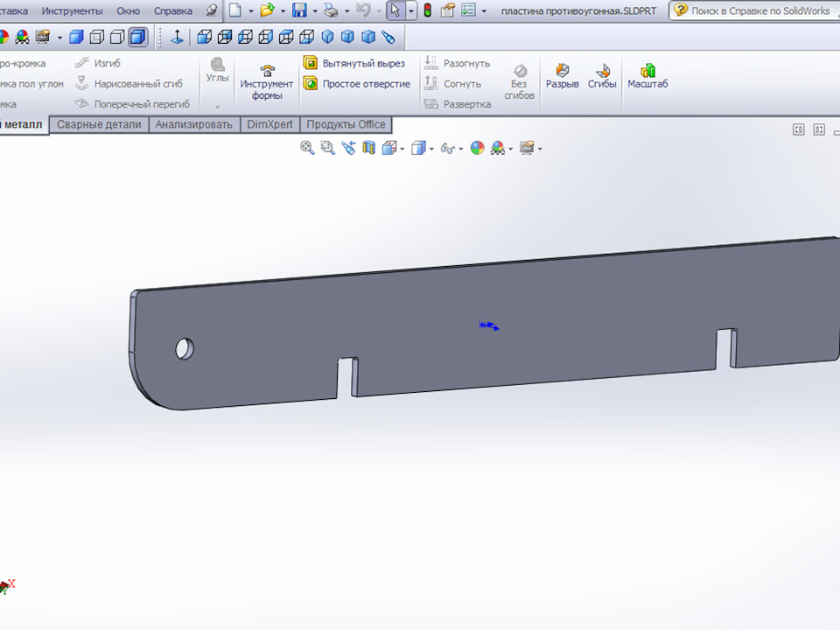840x630 pixels.
Task: Switch to DimXpert tab
Action: coord(270,124)
